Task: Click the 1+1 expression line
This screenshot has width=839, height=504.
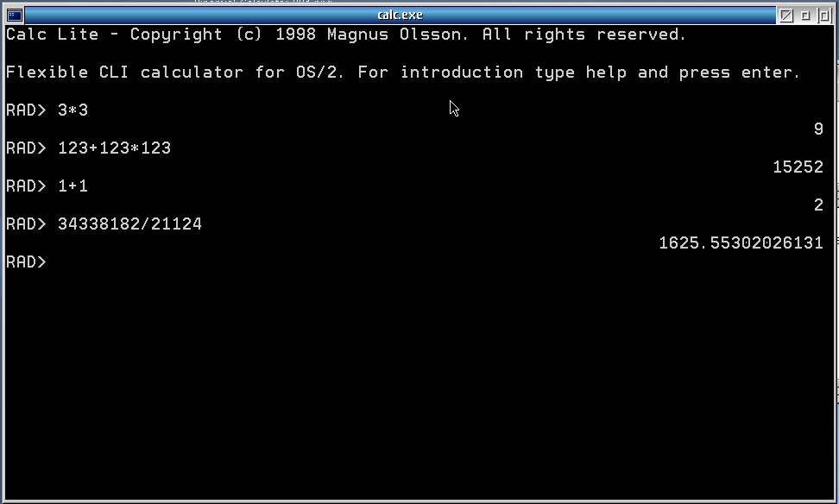Action: coord(73,186)
